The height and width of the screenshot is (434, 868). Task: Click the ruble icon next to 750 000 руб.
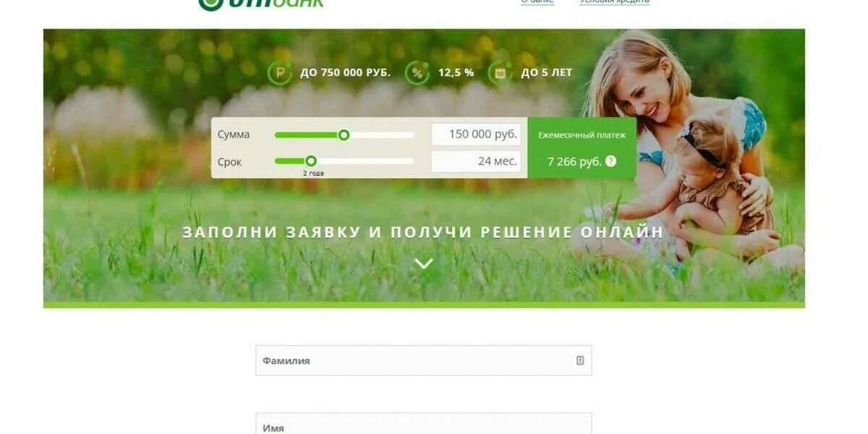click(x=280, y=72)
